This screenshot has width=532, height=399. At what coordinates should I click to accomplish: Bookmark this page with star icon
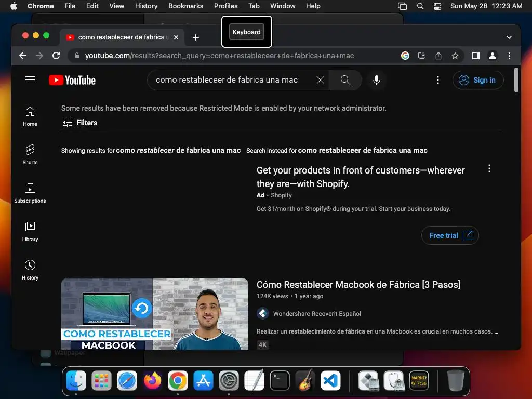tap(455, 56)
